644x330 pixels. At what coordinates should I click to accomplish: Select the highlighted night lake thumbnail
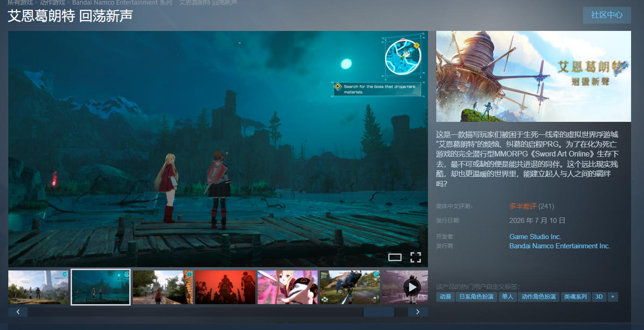tap(101, 287)
